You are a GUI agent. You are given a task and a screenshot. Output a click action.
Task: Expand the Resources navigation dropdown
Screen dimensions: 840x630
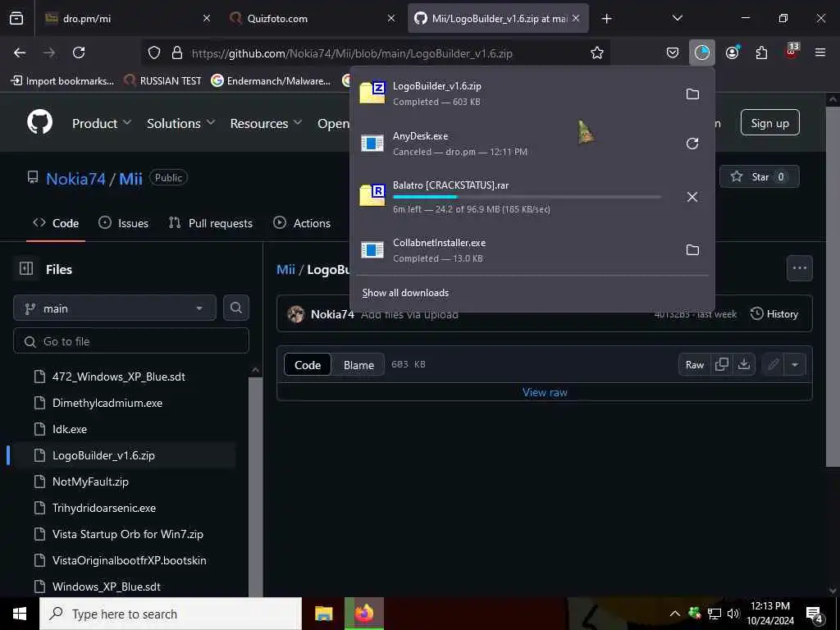pyautogui.click(x=266, y=123)
